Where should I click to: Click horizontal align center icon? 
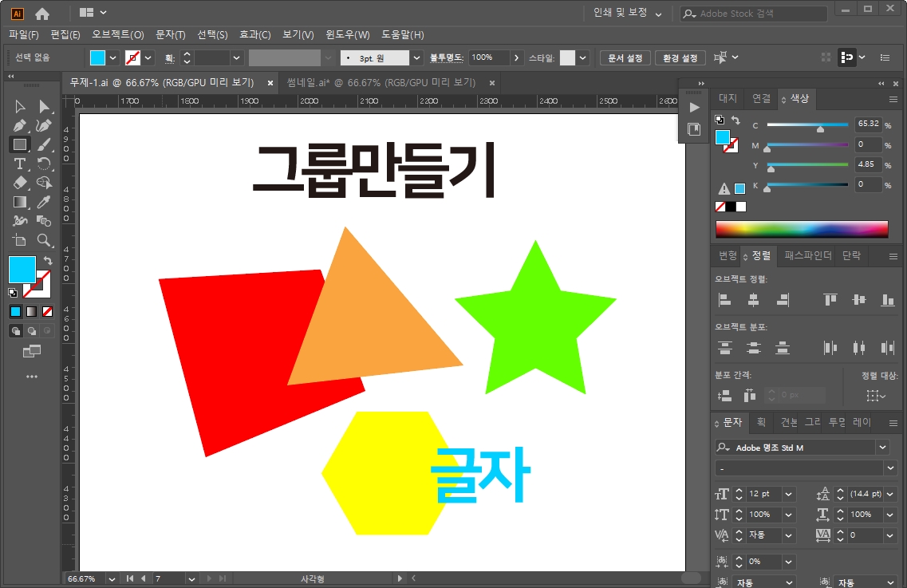click(753, 300)
